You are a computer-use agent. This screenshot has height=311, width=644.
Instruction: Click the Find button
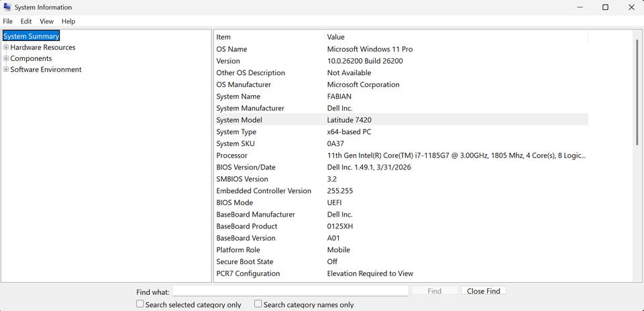[x=434, y=291]
